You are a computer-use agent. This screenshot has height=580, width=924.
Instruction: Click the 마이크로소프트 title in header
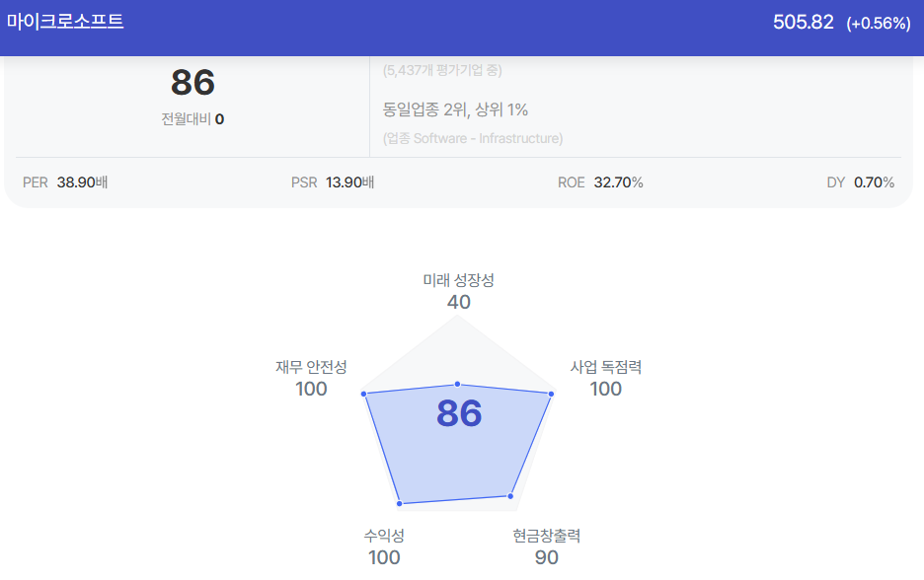pyautogui.click(x=65, y=21)
